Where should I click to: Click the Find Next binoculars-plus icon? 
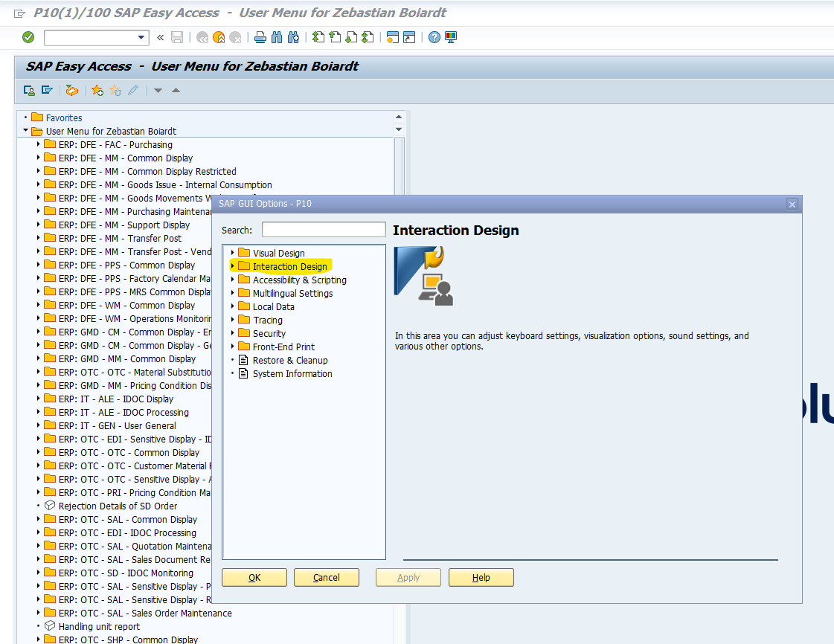[293, 37]
